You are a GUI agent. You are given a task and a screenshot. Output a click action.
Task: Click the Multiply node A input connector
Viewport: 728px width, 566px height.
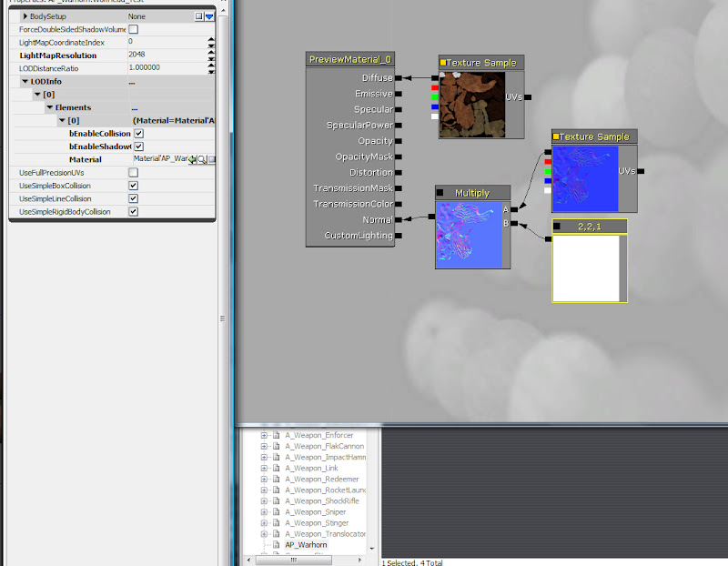pos(514,209)
